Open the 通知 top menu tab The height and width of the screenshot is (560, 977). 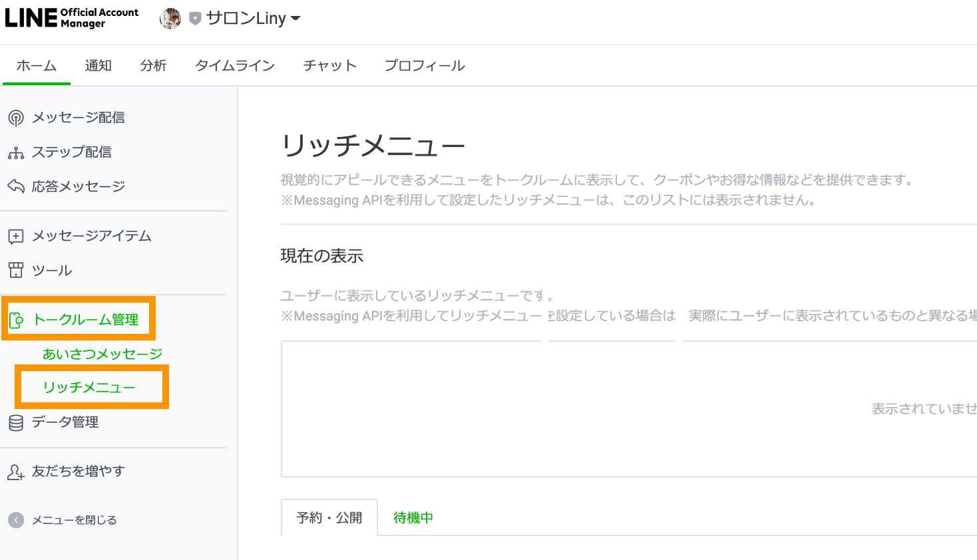98,66
